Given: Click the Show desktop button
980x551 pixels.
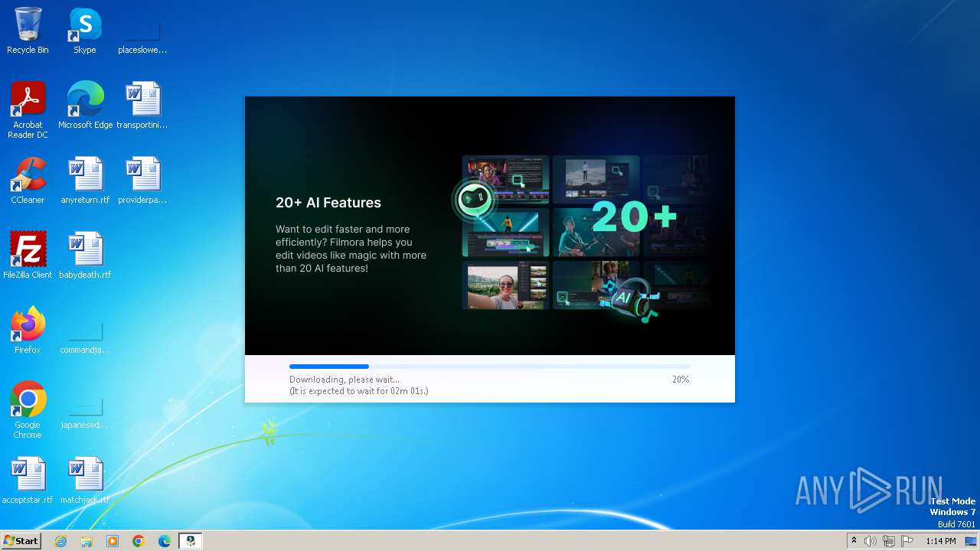Looking at the screenshot, I should click(971, 541).
